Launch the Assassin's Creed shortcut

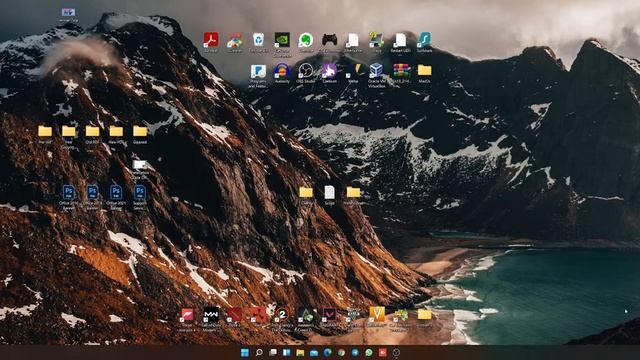coord(305,315)
